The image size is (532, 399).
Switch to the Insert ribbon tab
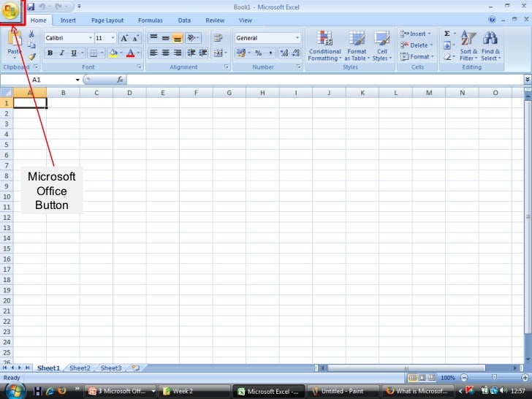point(68,20)
